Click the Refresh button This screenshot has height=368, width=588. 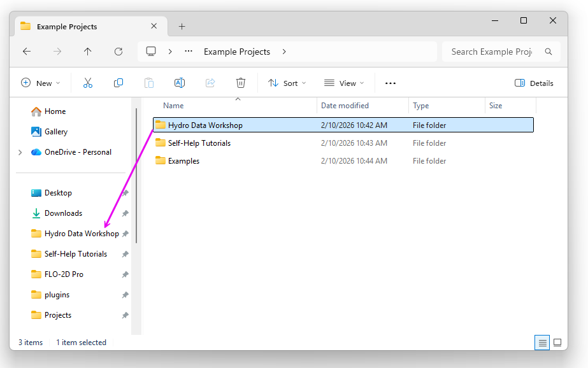[118, 52]
